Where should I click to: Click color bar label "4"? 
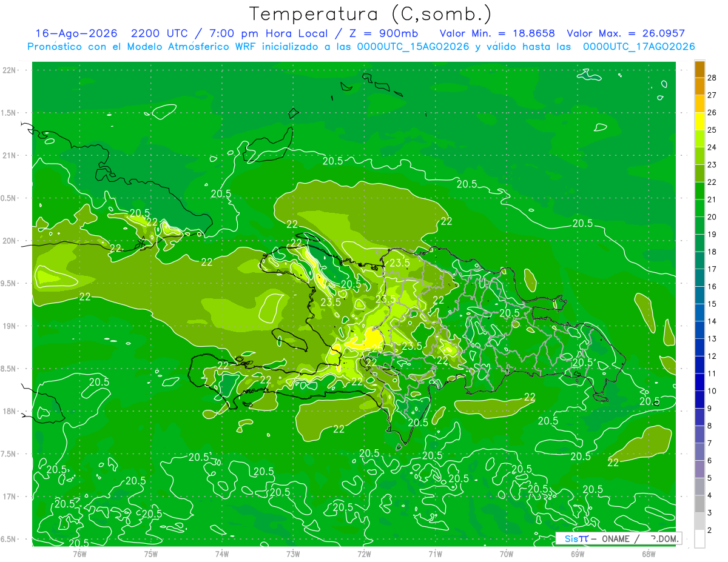tap(710, 495)
